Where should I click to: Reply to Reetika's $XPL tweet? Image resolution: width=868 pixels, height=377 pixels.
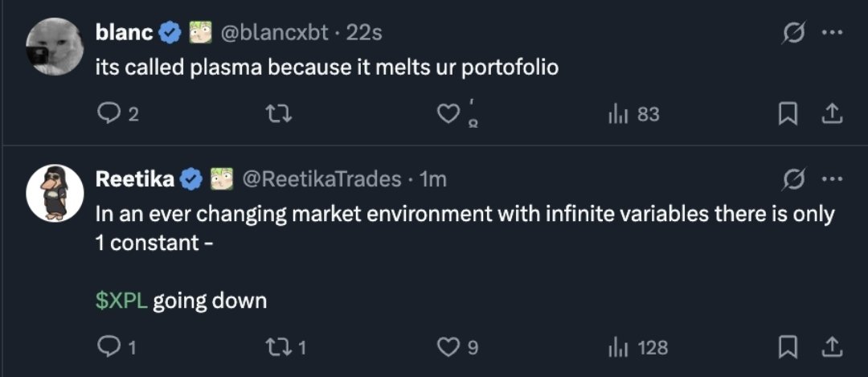(108, 347)
